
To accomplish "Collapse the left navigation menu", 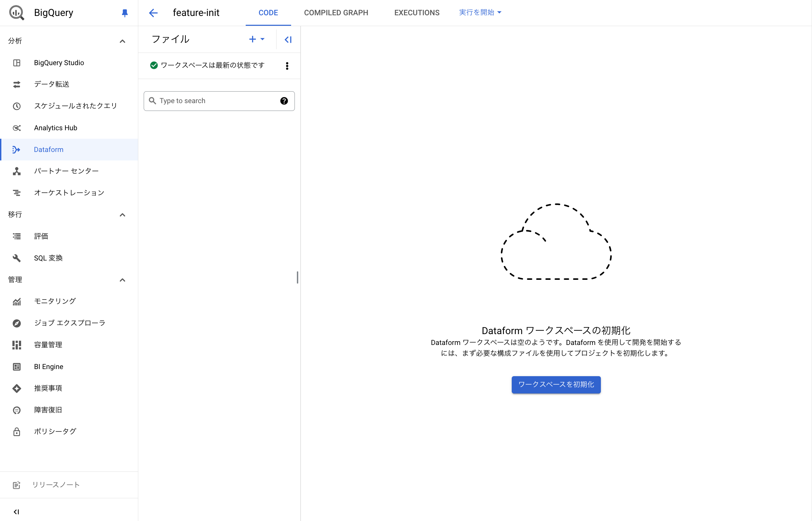I will coord(17,512).
